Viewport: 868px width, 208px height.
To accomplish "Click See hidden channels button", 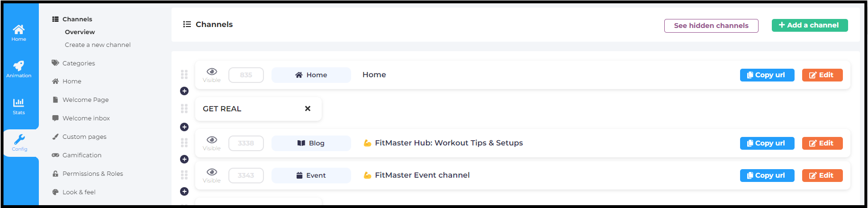I will pos(711,26).
